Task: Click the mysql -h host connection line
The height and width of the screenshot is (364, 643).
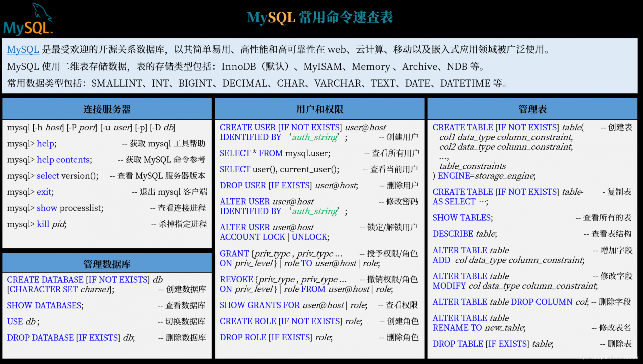Action: (x=91, y=128)
